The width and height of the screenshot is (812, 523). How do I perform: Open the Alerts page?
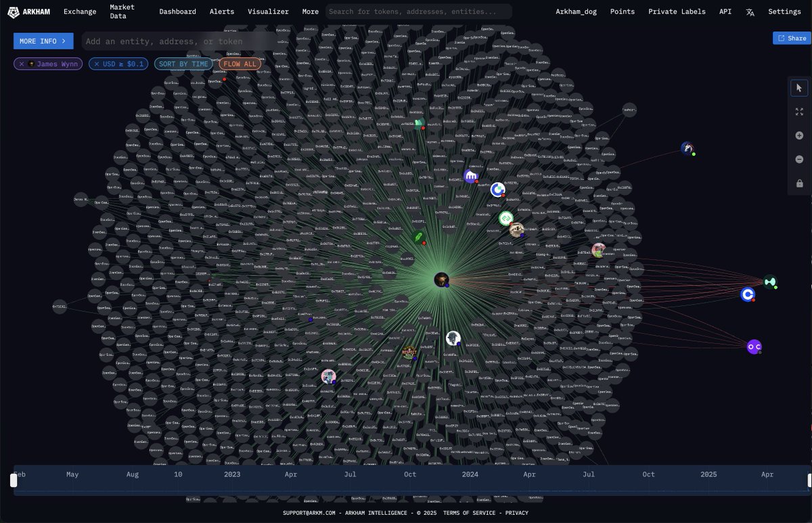(222, 12)
